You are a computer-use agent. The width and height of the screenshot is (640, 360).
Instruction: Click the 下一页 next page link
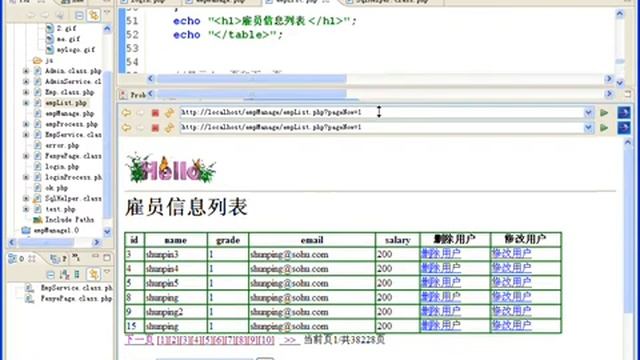[139, 340]
